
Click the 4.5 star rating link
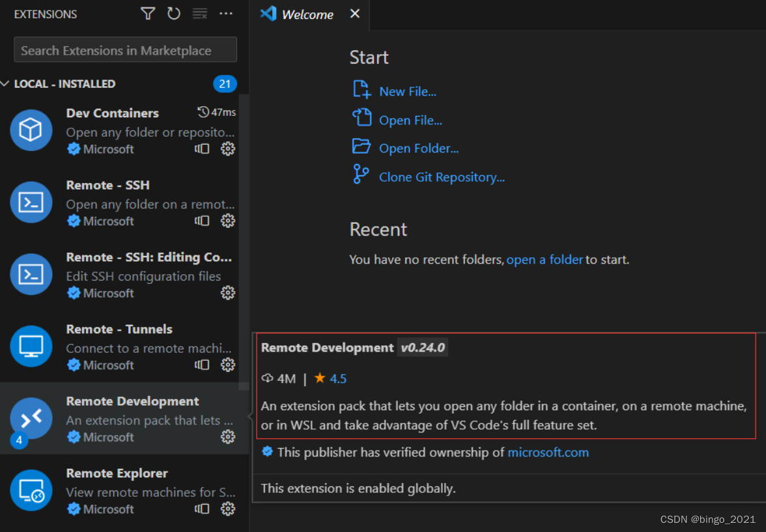coord(337,378)
